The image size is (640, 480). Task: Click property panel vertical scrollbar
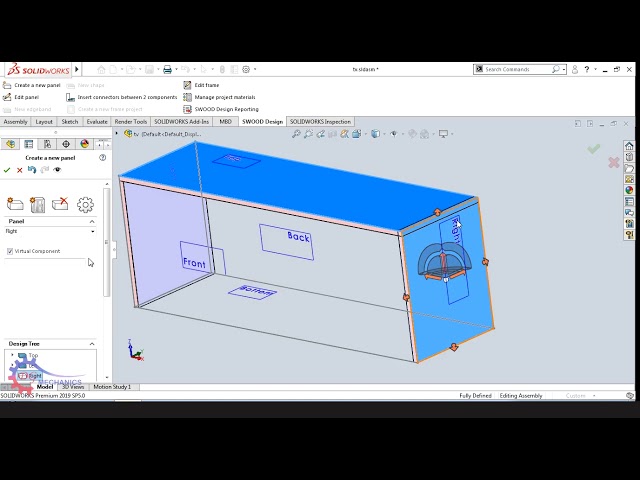[x=107, y=242]
